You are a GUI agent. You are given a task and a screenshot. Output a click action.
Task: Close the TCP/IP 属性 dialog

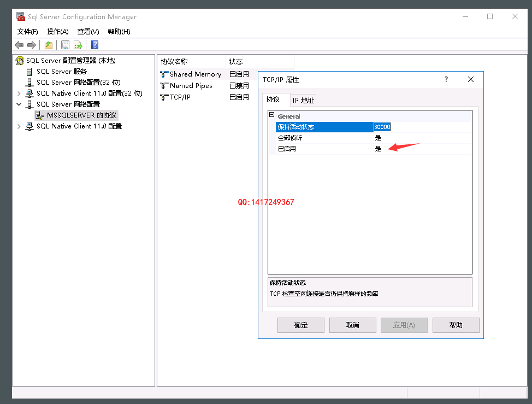pos(471,79)
